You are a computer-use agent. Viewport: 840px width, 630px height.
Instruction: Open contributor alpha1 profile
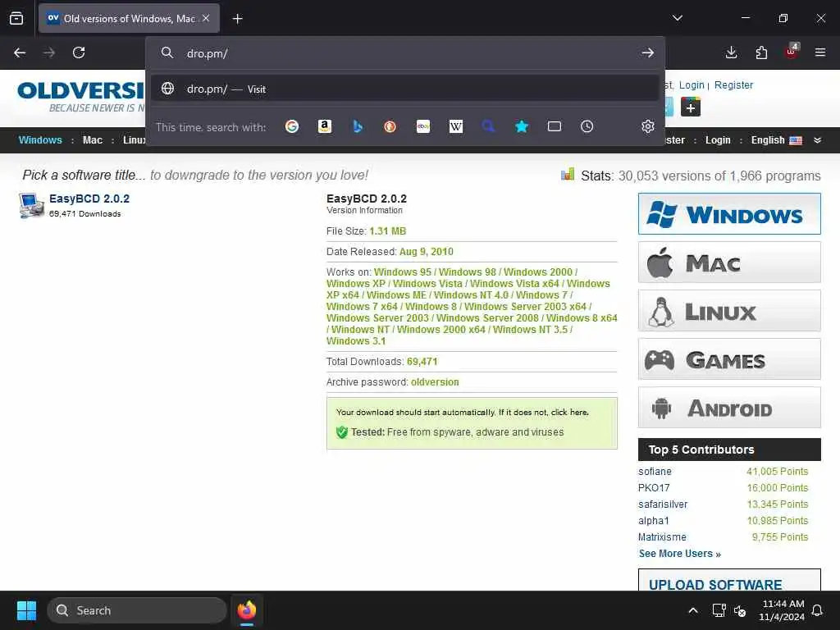(x=654, y=521)
